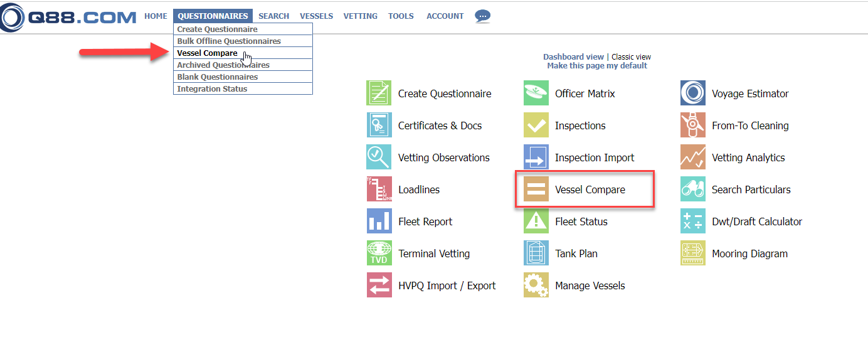Open the From-To Cleaning icon

(x=692, y=125)
